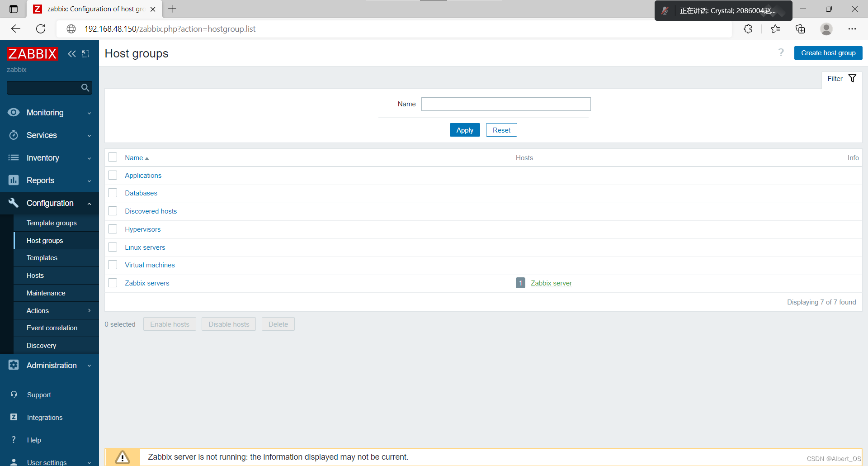Viewport: 868px width, 466px height.
Task: Check the Zabbix servers row checkbox
Action: click(x=113, y=283)
